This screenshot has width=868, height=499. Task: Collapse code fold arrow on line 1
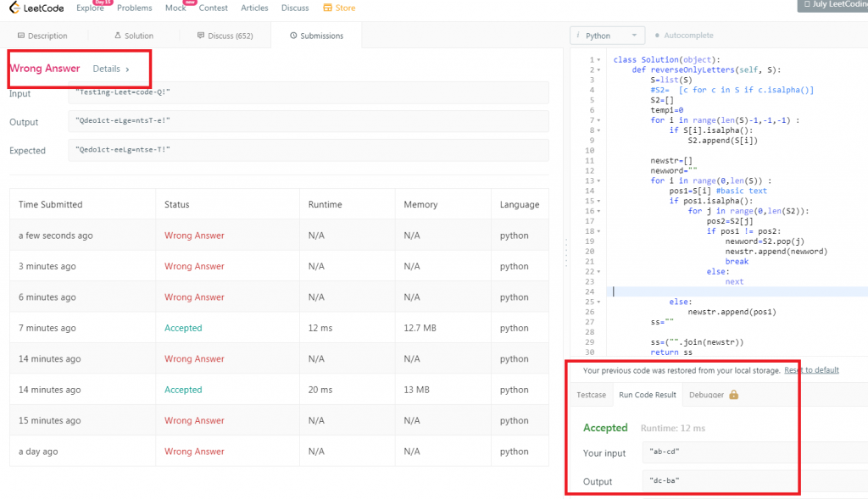[599, 60]
